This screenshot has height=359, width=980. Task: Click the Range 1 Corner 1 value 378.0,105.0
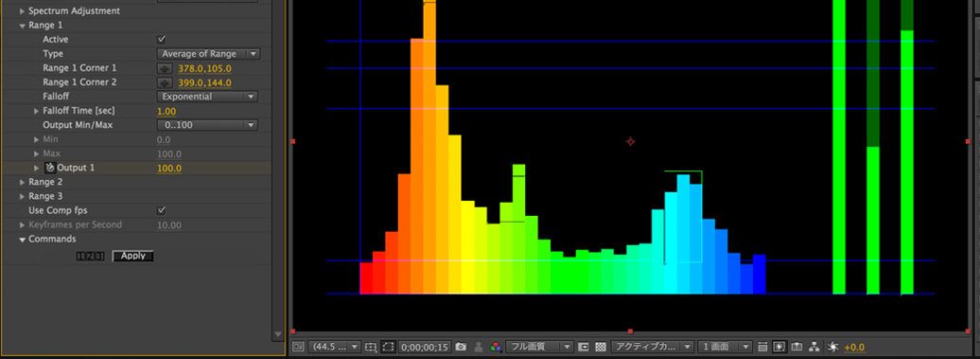[205, 68]
